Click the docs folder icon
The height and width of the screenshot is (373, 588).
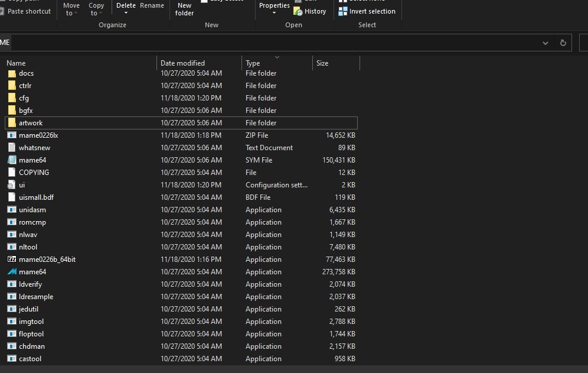coord(12,73)
